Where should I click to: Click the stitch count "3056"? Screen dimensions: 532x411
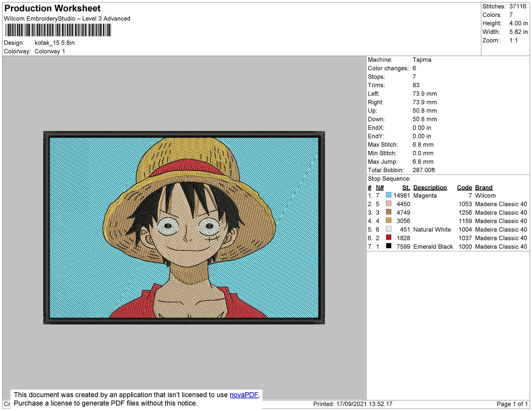click(404, 221)
